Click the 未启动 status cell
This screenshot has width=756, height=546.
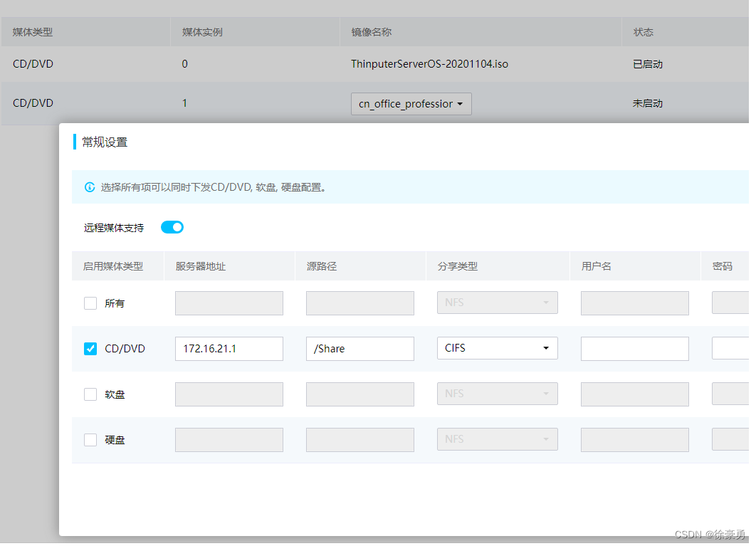click(x=648, y=103)
